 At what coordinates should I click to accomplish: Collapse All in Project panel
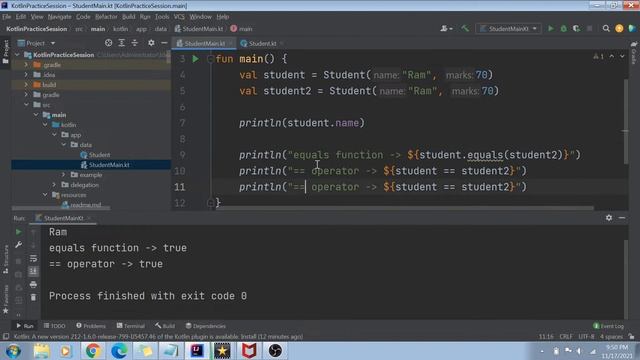pos(135,43)
